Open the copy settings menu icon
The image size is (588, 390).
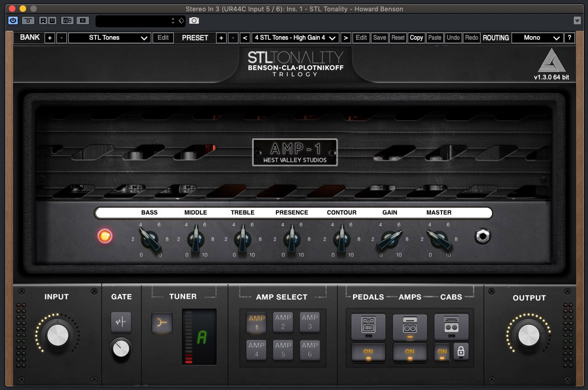coord(83,21)
